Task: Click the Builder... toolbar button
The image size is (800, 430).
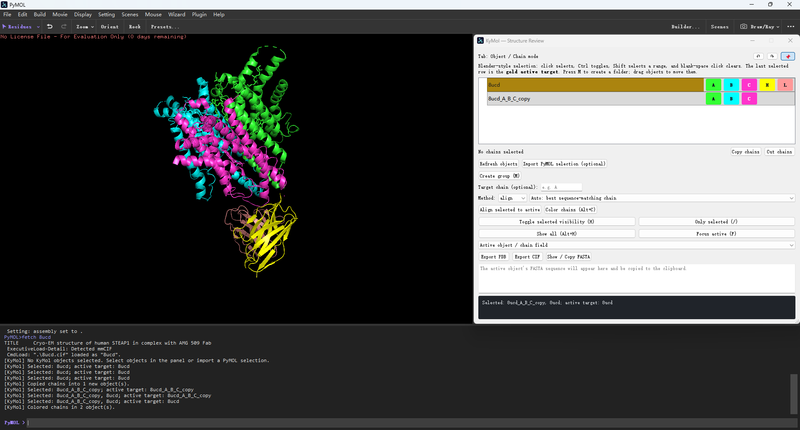Action: pos(685,27)
